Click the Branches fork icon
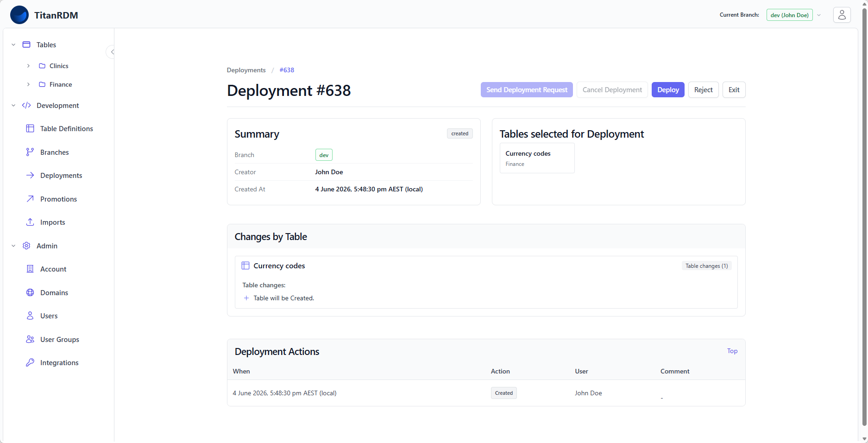 tap(30, 152)
